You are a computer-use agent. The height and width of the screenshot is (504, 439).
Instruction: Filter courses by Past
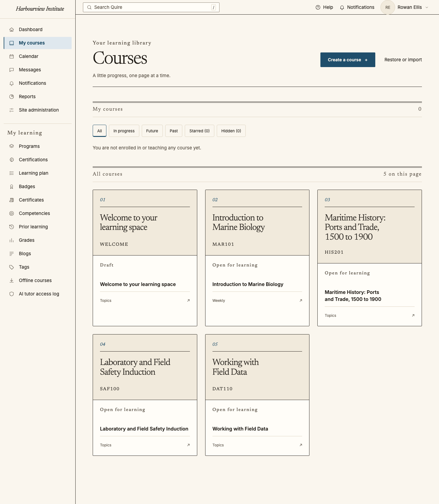click(174, 131)
